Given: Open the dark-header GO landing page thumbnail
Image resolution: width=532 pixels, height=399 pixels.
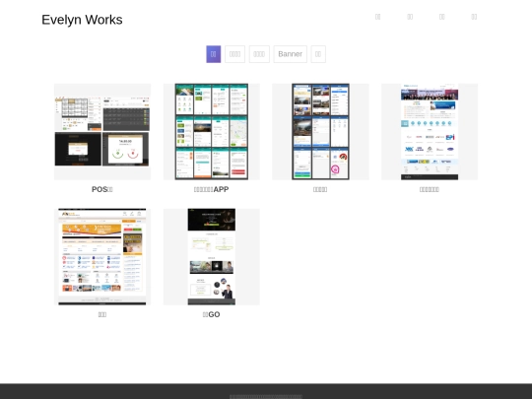Looking at the screenshot, I should [212, 257].
